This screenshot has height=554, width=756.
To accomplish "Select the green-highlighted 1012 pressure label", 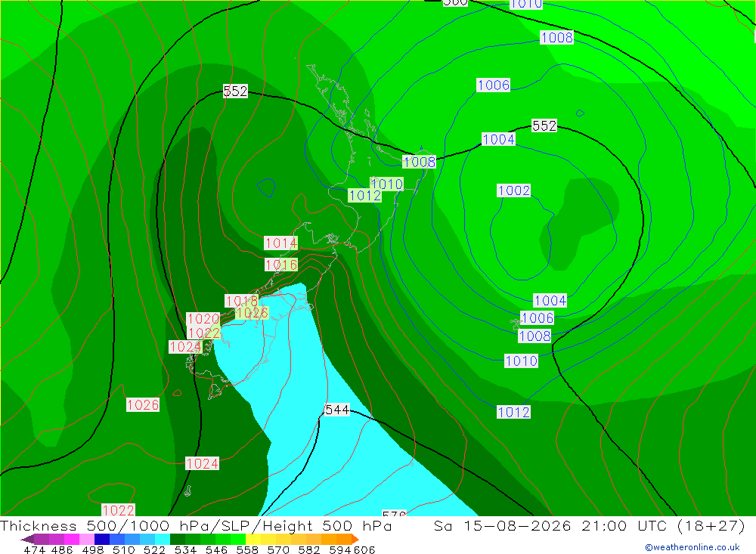I will pyautogui.click(x=365, y=195).
